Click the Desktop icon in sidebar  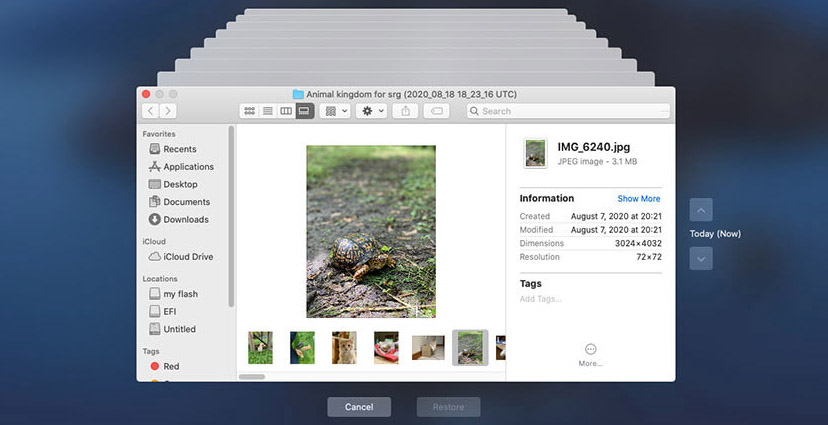(154, 184)
